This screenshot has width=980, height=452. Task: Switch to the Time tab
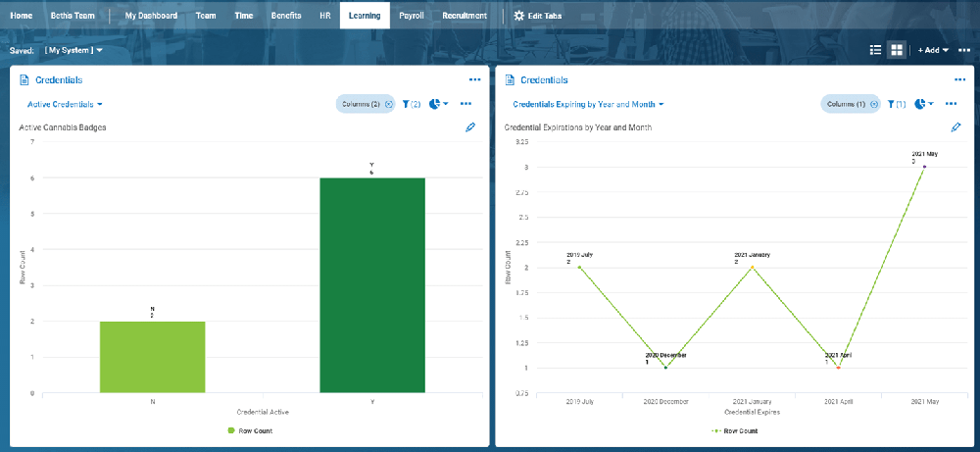tap(244, 16)
